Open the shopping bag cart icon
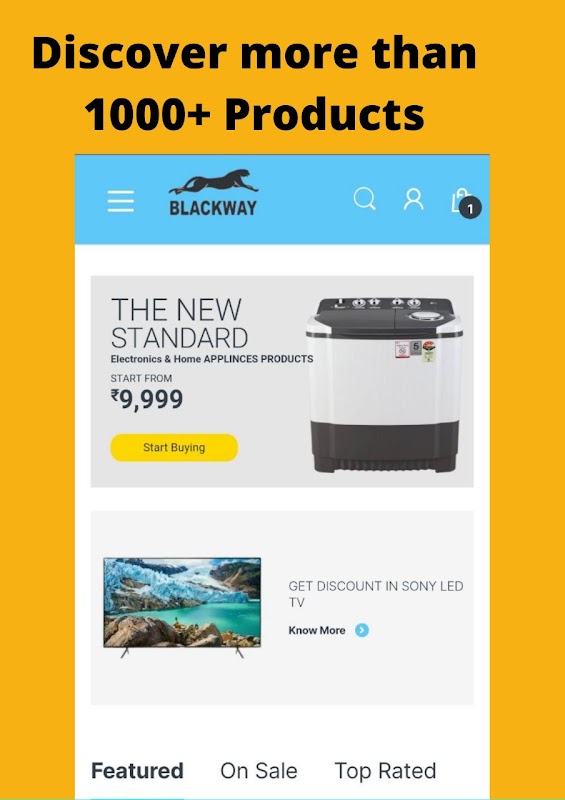Image resolution: width=565 pixels, height=800 pixels. (460, 201)
